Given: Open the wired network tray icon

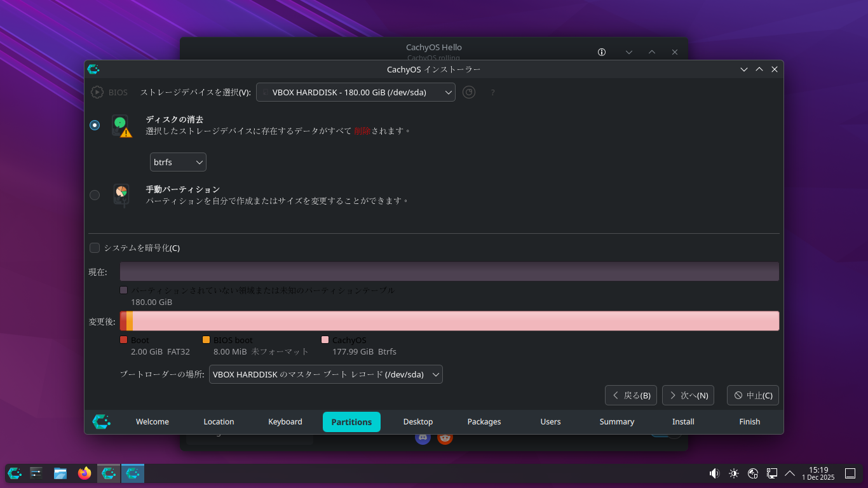Looking at the screenshot, I should (x=772, y=473).
